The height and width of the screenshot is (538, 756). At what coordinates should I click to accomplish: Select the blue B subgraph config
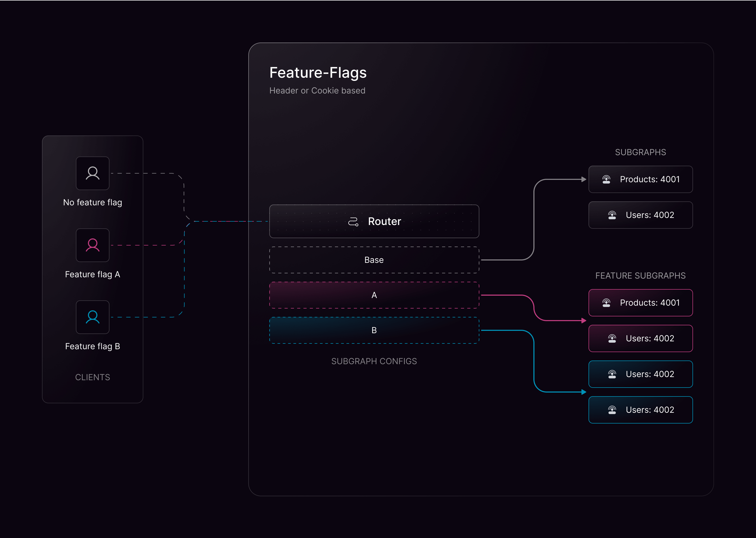[374, 330]
